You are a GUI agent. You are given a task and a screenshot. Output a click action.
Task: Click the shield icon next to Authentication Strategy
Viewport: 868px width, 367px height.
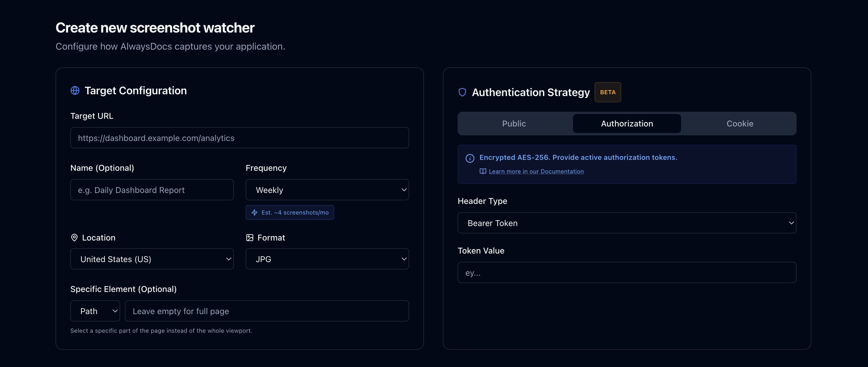pos(462,92)
